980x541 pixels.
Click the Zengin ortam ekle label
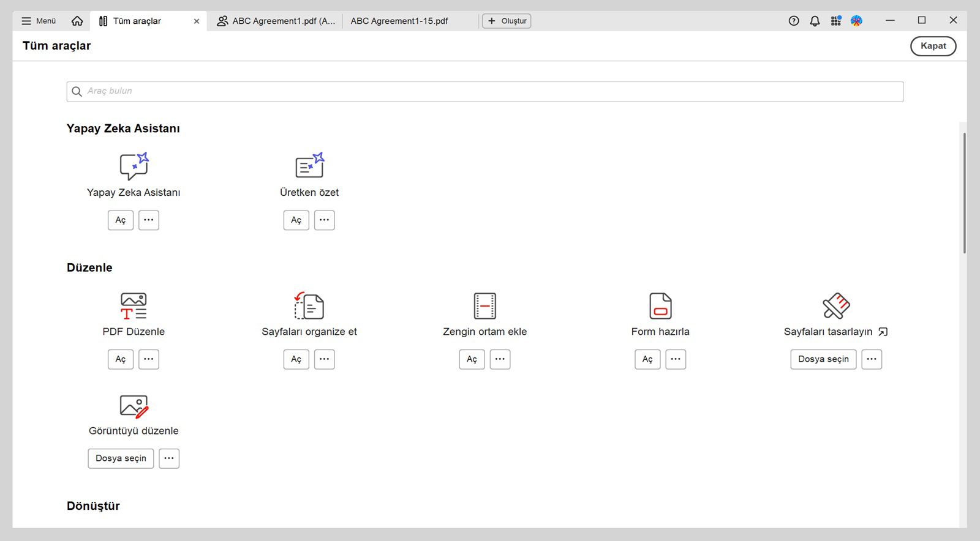click(x=485, y=332)
